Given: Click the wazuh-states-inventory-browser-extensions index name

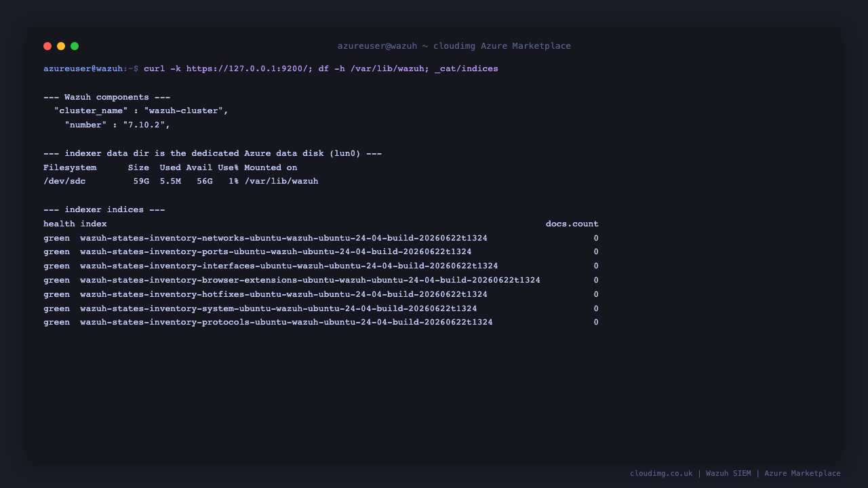Looking at the screenshot, I should click(x=311, y=280).
